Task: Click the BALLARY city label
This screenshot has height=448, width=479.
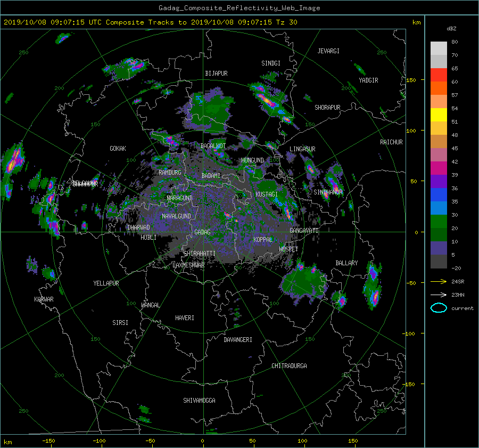Action: [x=346, y=263]
